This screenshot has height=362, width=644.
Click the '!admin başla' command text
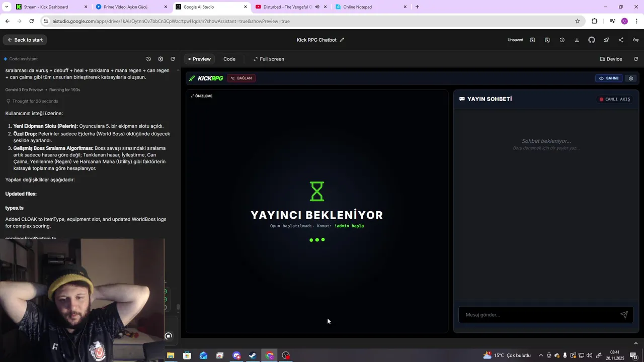click(x=349, y=226)
